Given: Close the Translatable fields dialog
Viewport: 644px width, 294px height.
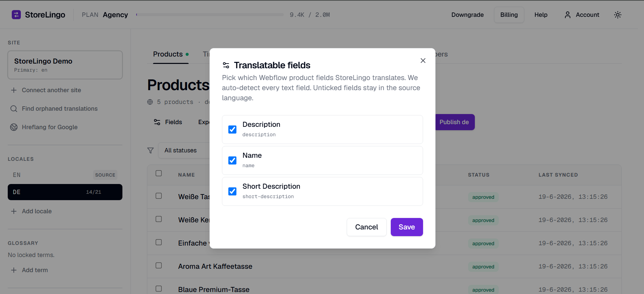Looking at the screenshot, I should point(423,61).
